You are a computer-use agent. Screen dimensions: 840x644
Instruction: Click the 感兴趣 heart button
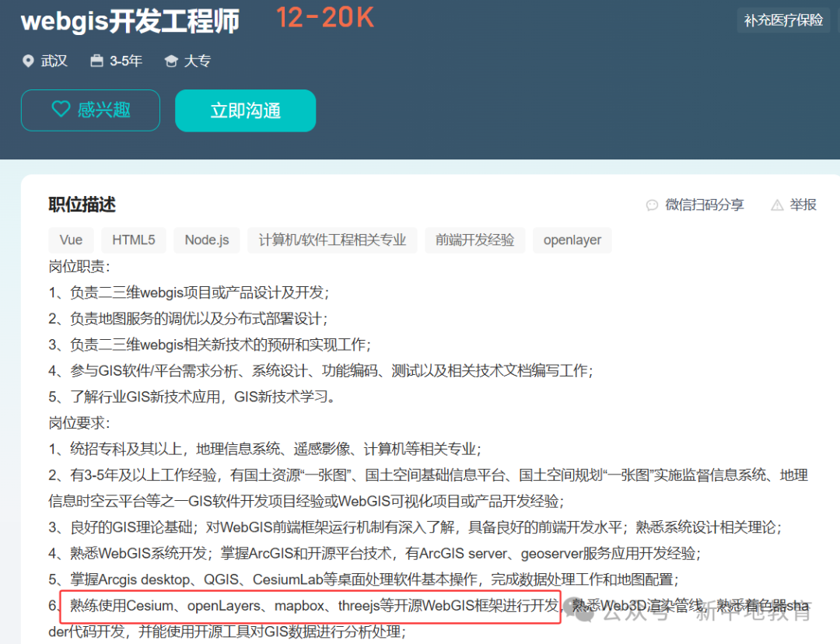pyautogui.click(x=90, y=110)
